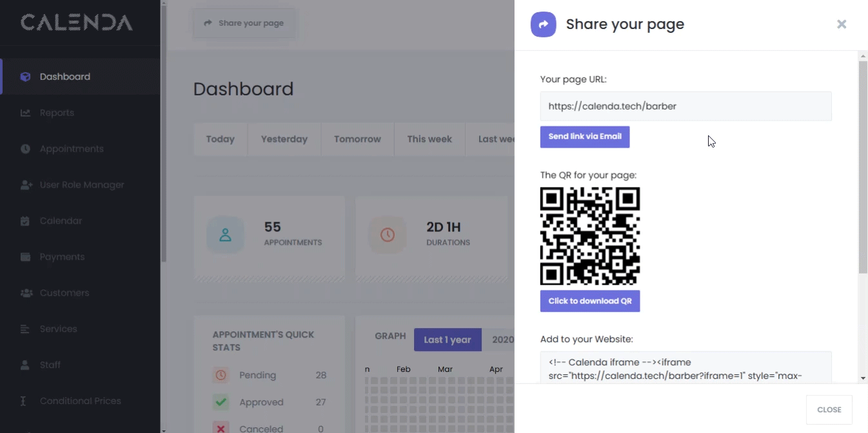Switch to This week tab

429,139
